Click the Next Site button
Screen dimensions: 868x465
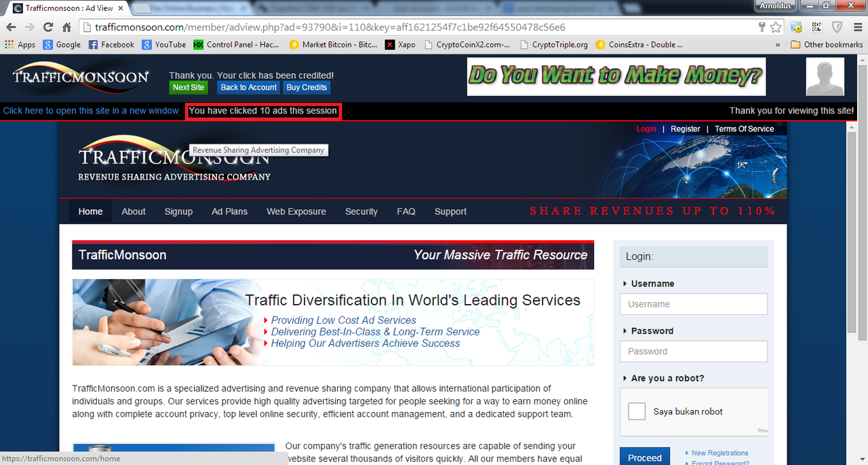[189, 88]
